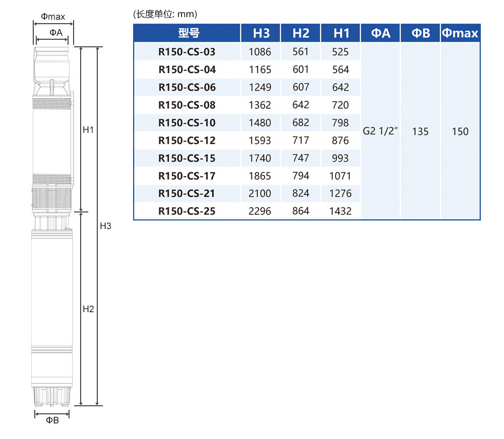This screenshot has width=504, height=439.
Task: Click the H2 dimension label on pump diagram
Action: click(89, 309)
